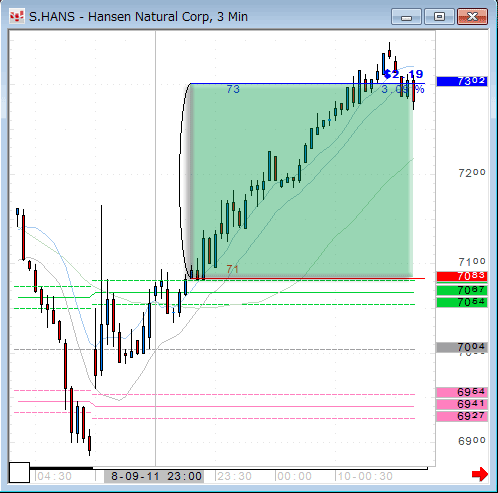Click the 04:30 time axis label

54,476
